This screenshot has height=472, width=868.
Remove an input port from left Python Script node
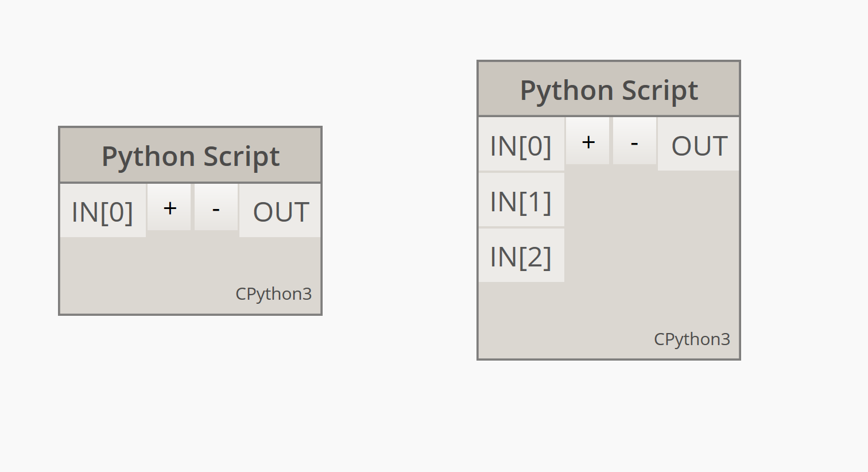pyautogui.click(x=216, y=208)
